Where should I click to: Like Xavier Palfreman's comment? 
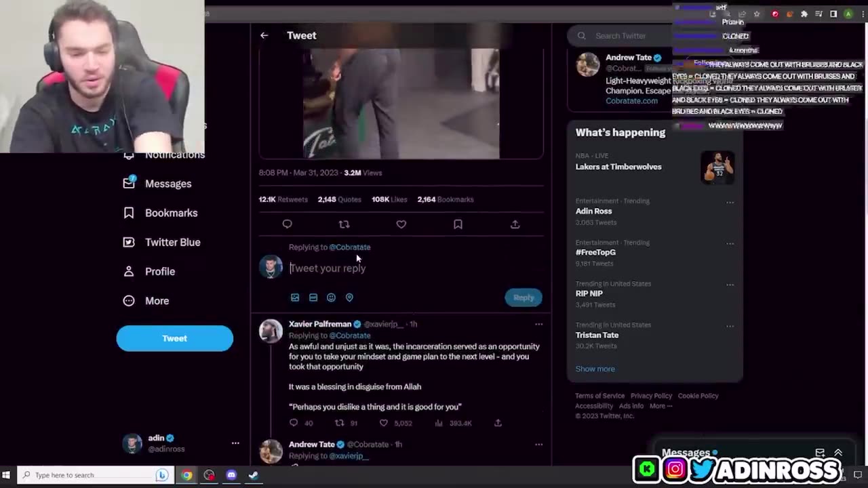click(x=383, y=423)
